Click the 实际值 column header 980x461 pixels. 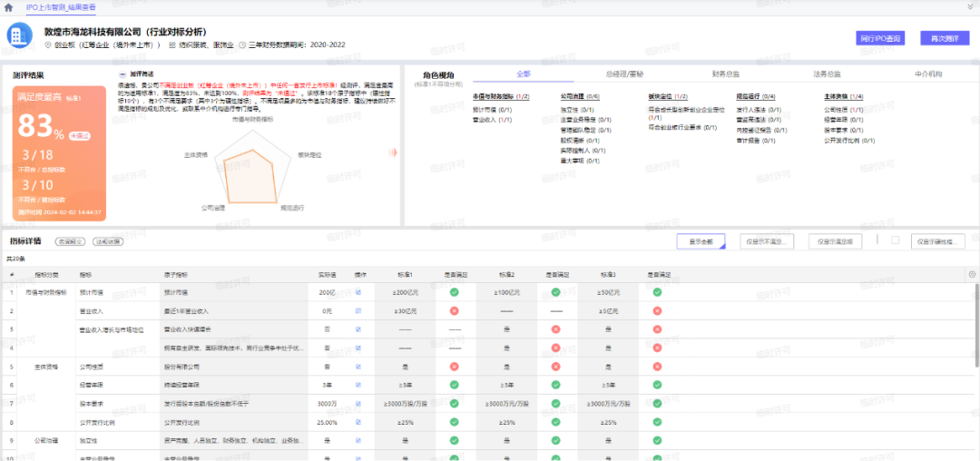[x=328, y=274]
